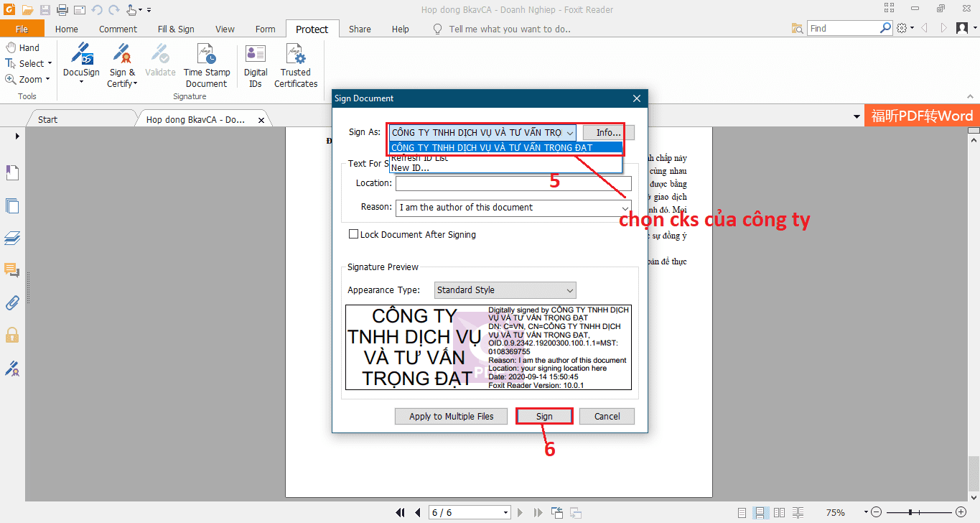Switch to the Form ribbon tab
Screen dimensions: 980x523
point(265,29)
